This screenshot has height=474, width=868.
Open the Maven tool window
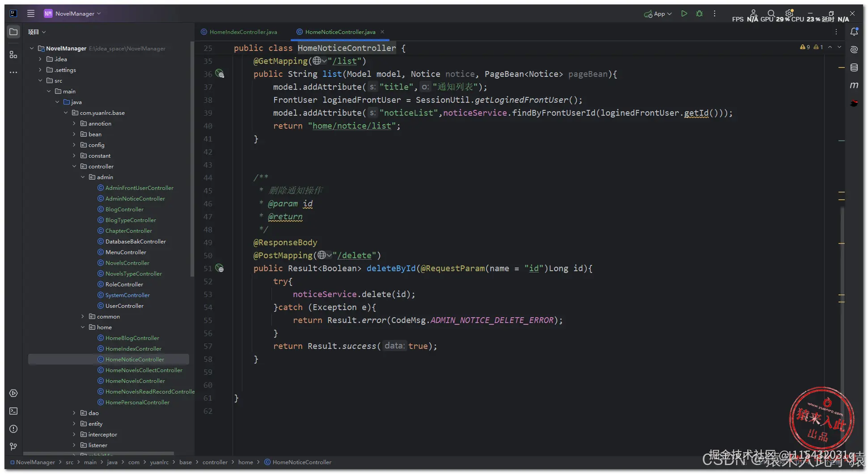(x=854, y=85)
